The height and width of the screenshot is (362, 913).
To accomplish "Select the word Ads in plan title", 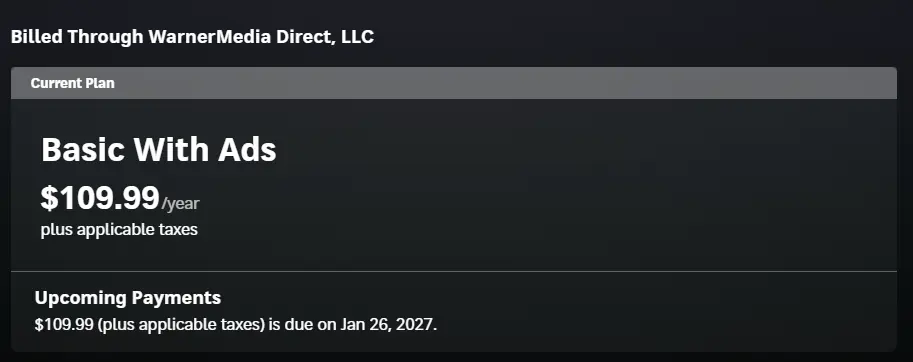I will coord(247,150).
